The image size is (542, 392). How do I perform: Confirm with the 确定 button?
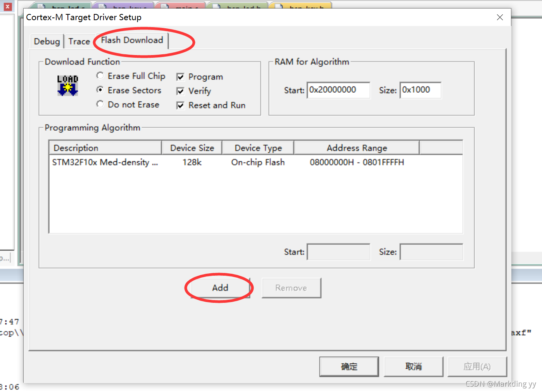click(x=349, y=366)
